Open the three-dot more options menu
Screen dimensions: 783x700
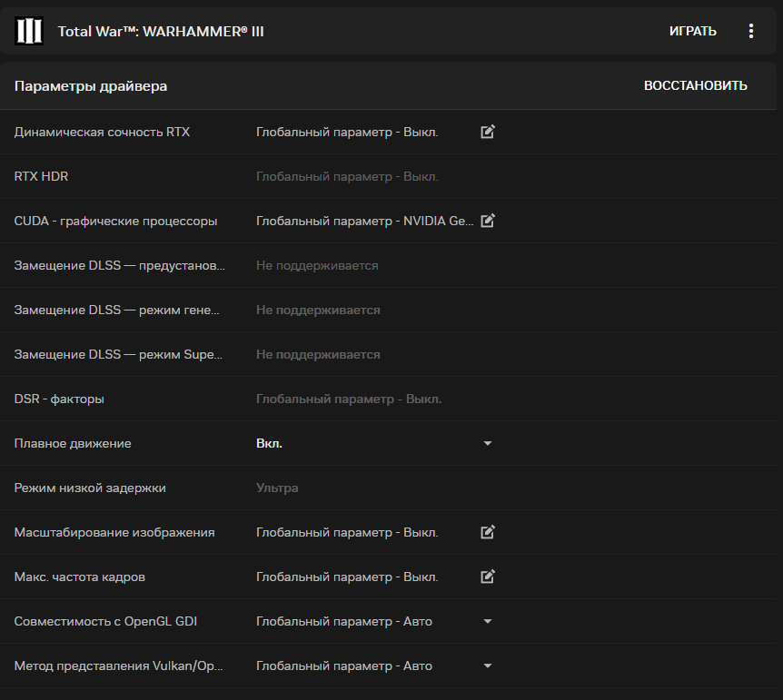click(x=751, y=31)
